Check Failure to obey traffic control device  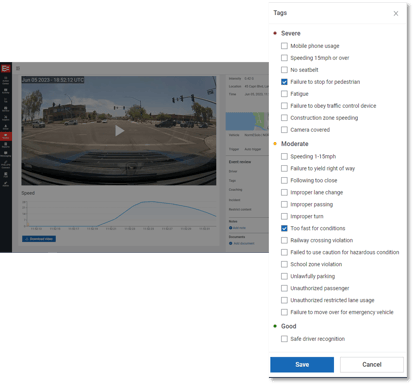[284, 106]
